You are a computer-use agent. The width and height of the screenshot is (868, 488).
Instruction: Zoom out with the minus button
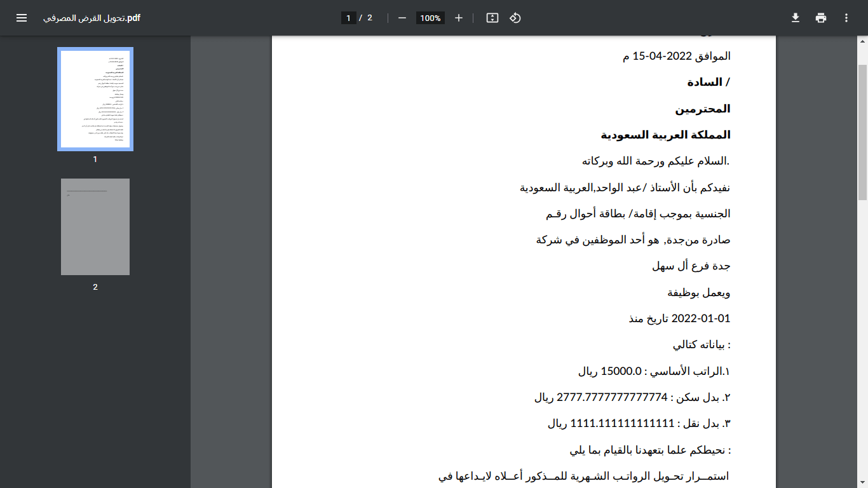pos(402,18)
